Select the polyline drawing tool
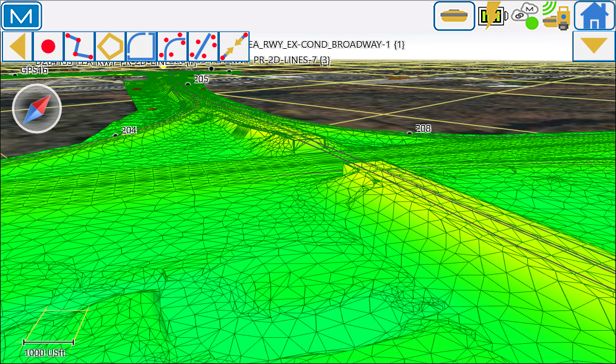This screenshot has width=616, height=364. tap(79, 47)
